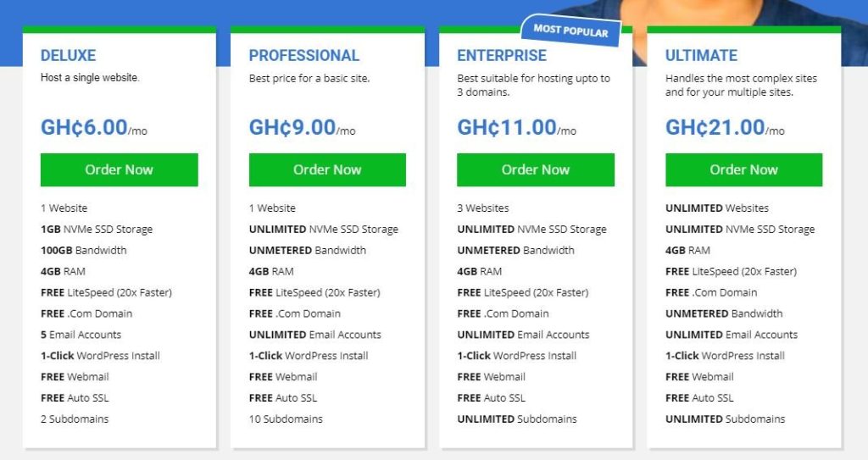Select the ULTIMATE plan heading
The width and height of the screenshot is (868, 460).
point(701,55)
